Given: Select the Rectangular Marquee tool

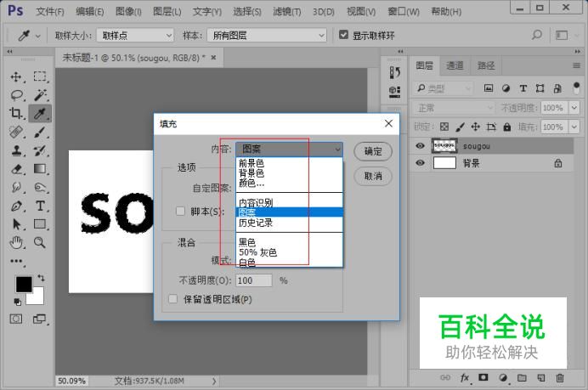Looking at the screenshot, I should [x=40, y=76].
